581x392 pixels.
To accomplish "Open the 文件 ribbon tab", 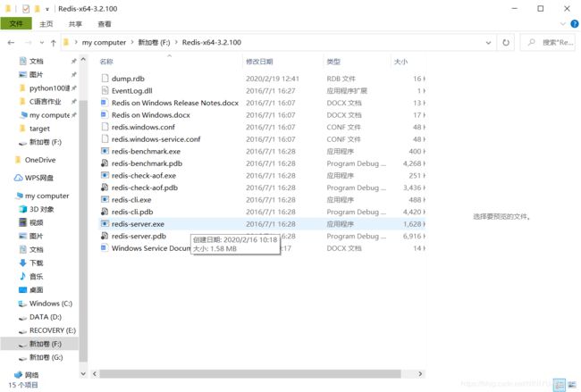I will 16,24.
